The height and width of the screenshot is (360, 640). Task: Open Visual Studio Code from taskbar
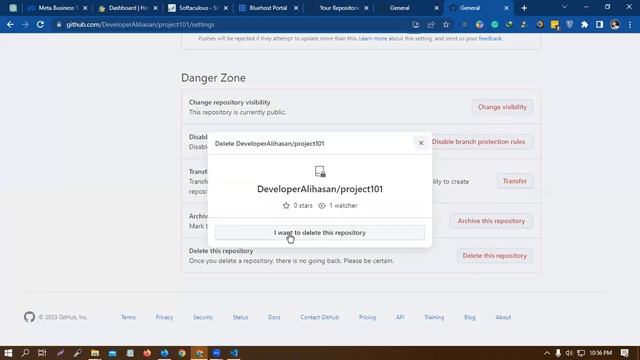(234, 353)
